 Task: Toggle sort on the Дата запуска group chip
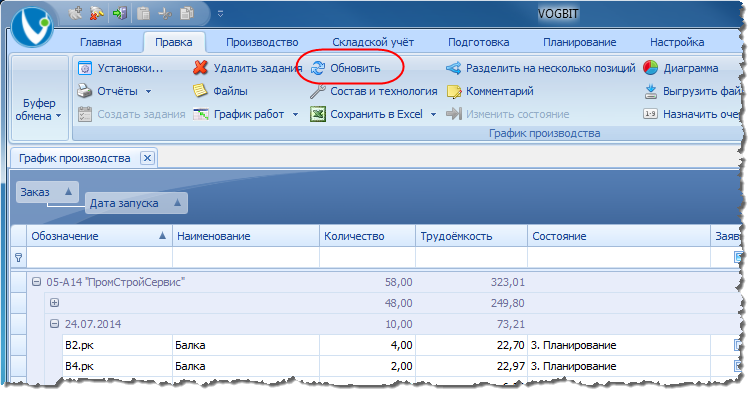(x=136, y=203)
